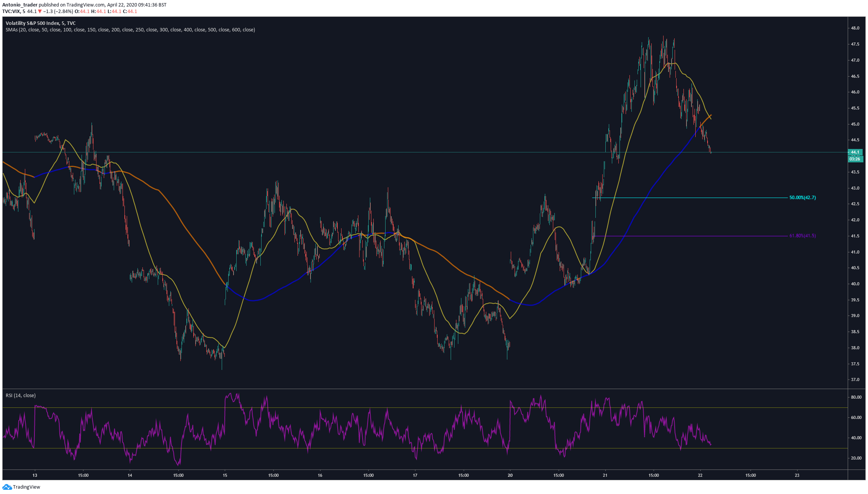The width and height of the screenshot is (868, 494).
Task: Click the red down-arrow price change indicator
Action: 40,11
